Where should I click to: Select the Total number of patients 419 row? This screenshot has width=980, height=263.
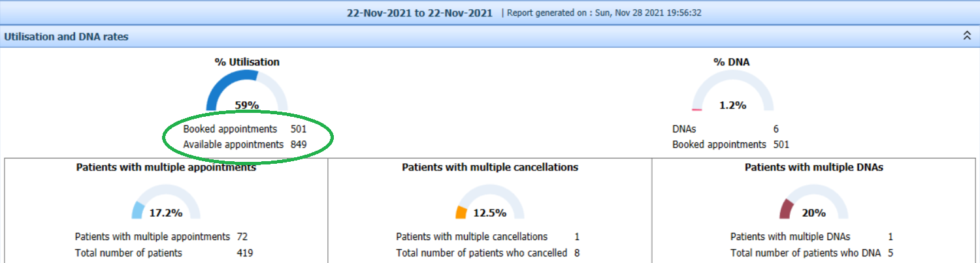tap(164, 253)
